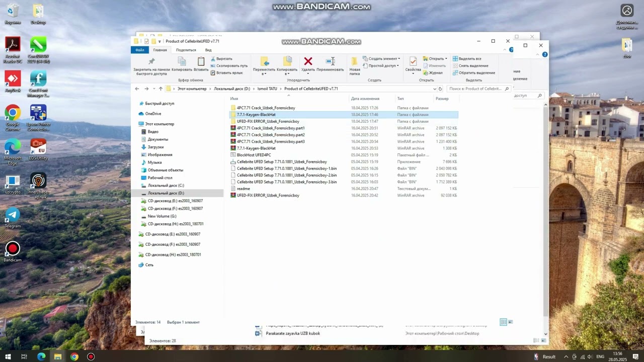Viewport: 644px width, 362px height.
Task: Click Выделить все command
Action: [x=467, y=59]
